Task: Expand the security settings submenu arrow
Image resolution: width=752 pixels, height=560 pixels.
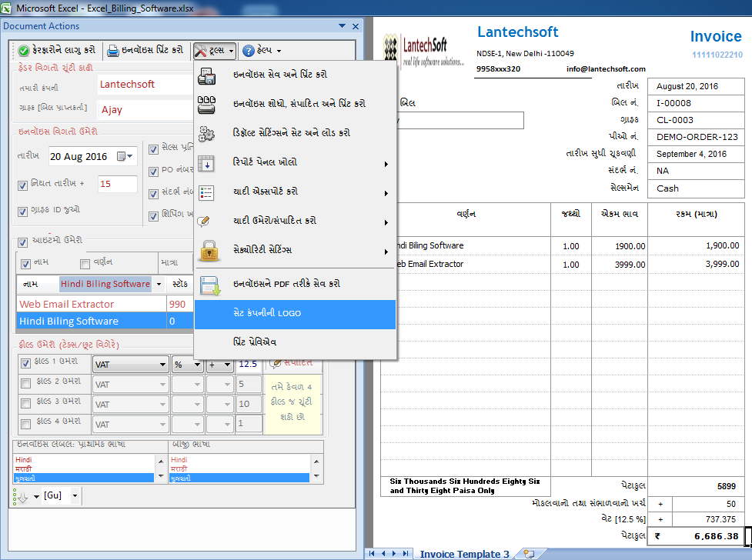Action: point(386,252)
